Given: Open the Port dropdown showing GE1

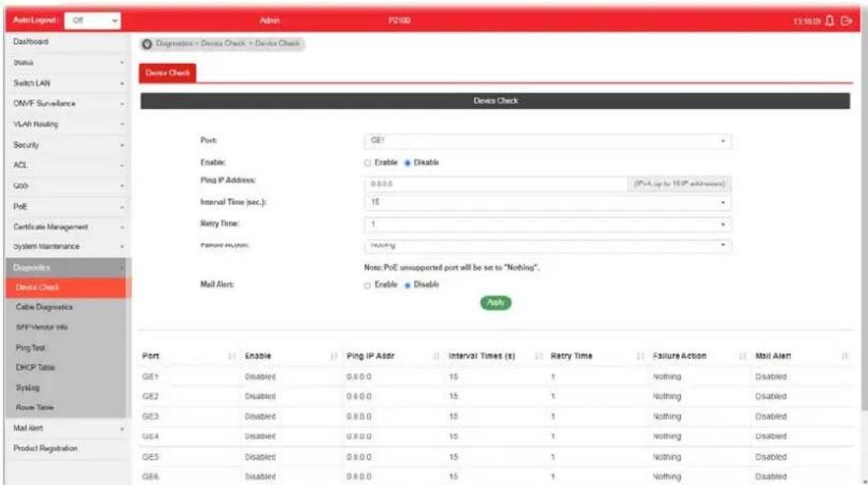Looking at the screenshot, I should (x=548, y=141).
